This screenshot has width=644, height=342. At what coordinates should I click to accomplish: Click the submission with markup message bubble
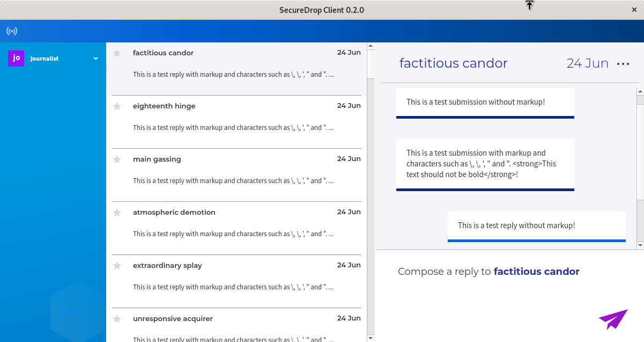485,164
